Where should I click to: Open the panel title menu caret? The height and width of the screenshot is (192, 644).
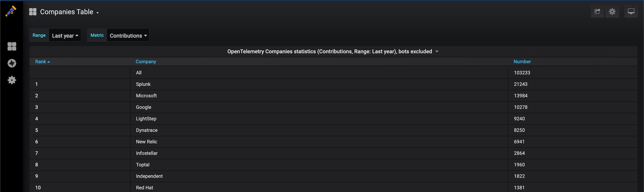click(x=437, y=52)
